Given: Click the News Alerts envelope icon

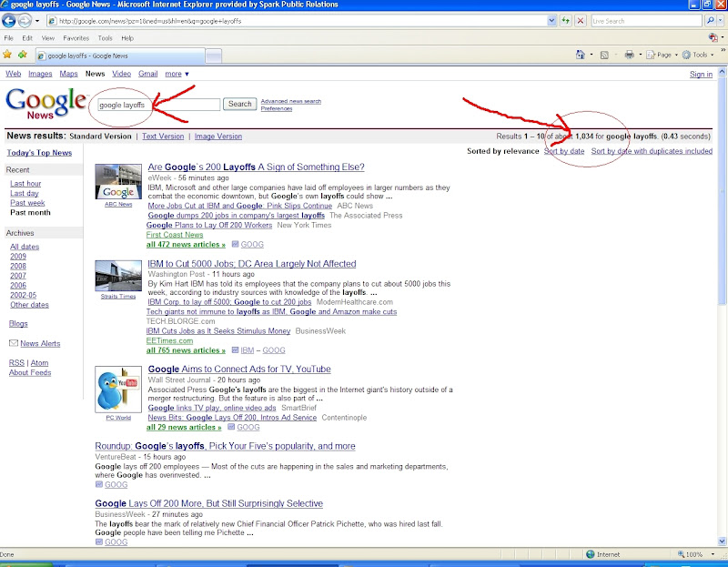Looking at the screenshot, I should [x=14, y=343].
